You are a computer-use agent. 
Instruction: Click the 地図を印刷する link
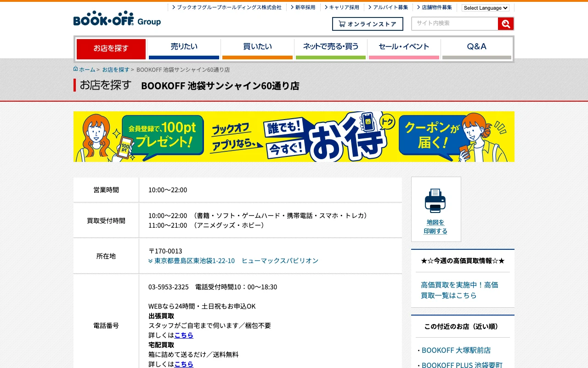(435, 227)
